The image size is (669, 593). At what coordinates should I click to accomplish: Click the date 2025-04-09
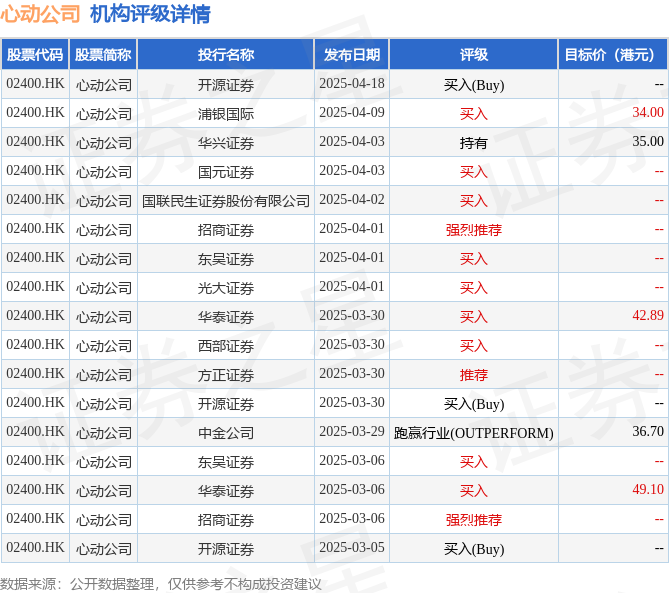[352, 112]
